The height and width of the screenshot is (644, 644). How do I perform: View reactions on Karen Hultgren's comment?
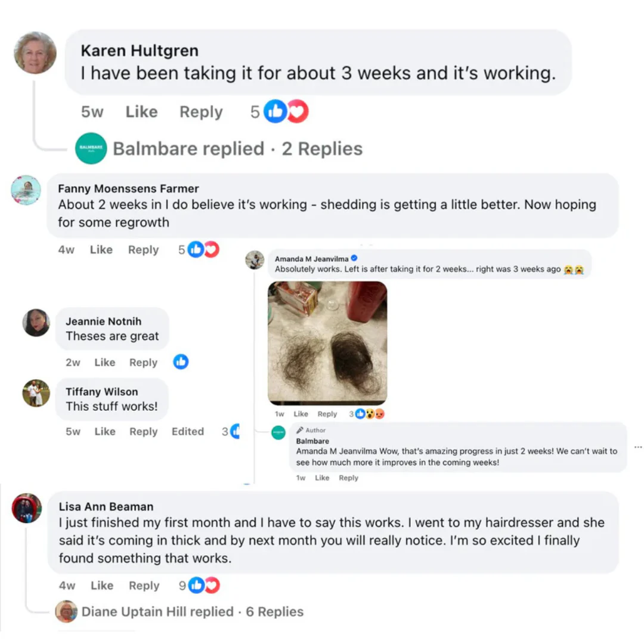tap(286, 112)
